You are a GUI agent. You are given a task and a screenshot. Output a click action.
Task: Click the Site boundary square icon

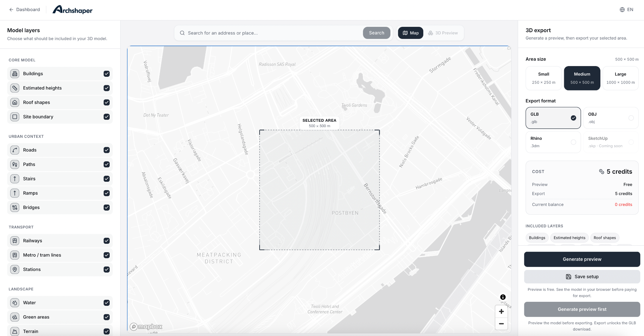(x=15, y=117)
